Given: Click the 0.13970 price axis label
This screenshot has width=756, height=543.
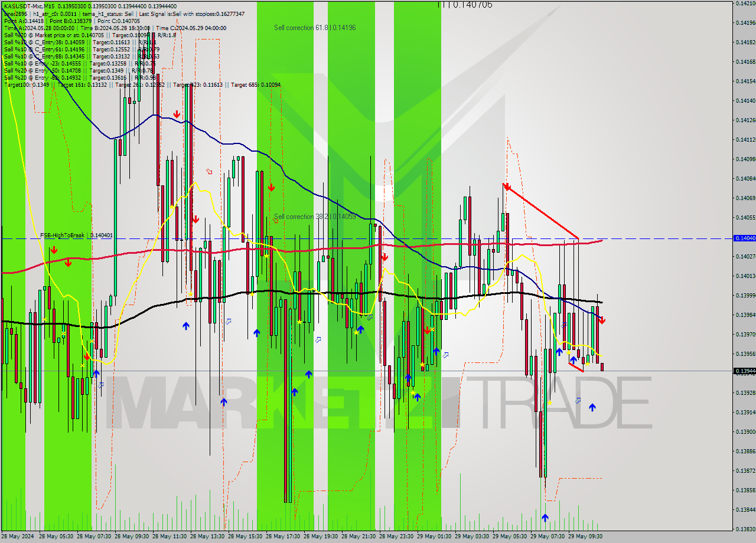Looking at the screenshot, I should (745, 334).
